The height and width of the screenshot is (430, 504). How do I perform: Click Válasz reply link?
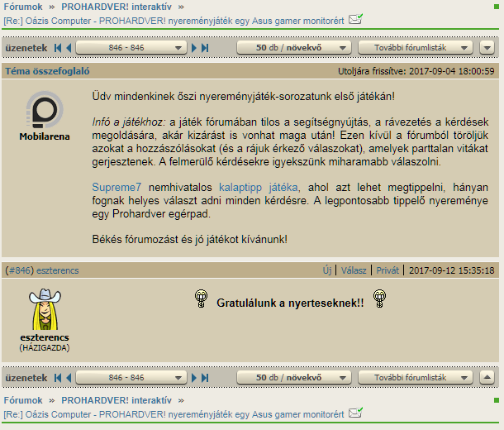click(354, 270)
